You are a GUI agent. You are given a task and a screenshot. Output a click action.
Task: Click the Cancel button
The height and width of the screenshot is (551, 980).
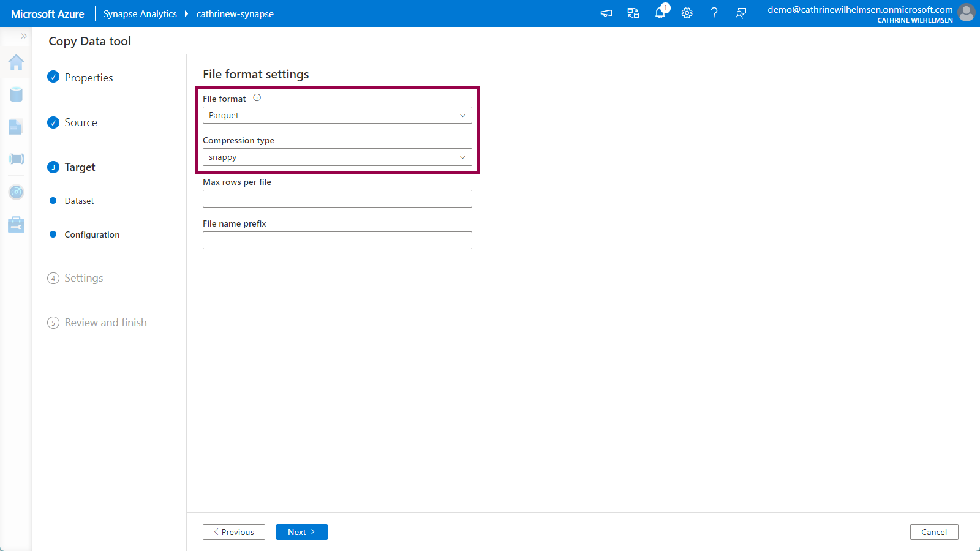tap(933, 532)
